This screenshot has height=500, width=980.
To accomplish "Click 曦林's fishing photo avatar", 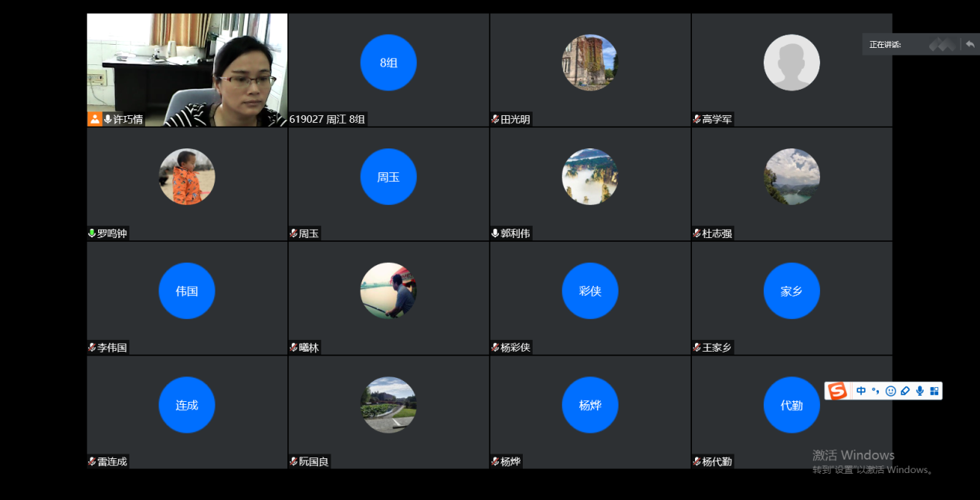I will pos(388,291).
